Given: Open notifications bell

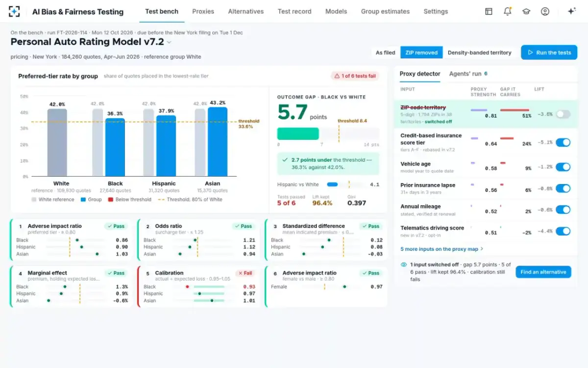Looking at the screenshot, I should pyautogui.click(x=507, y=11).
